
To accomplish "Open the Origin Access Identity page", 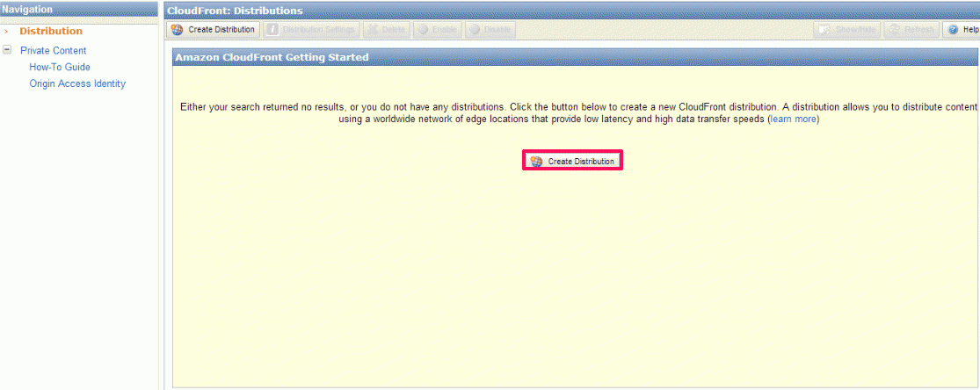I will tap(77, 83).
